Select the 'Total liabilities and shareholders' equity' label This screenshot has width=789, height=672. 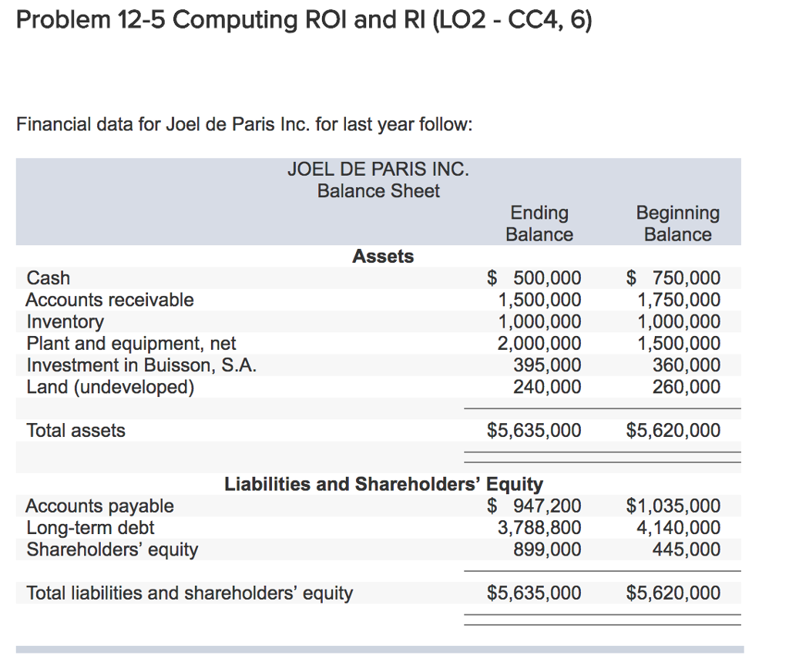[190, 593]
